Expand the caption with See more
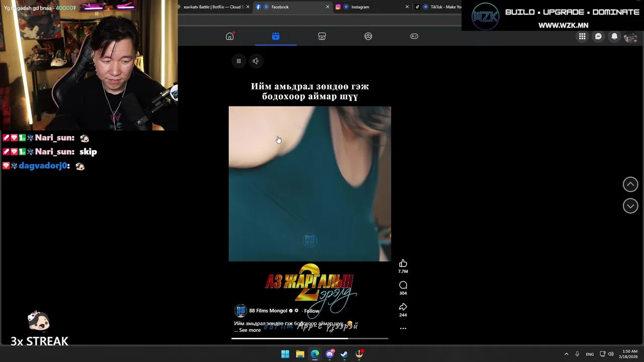This screenshot has width=644, height=362. [x=250, y=330]
